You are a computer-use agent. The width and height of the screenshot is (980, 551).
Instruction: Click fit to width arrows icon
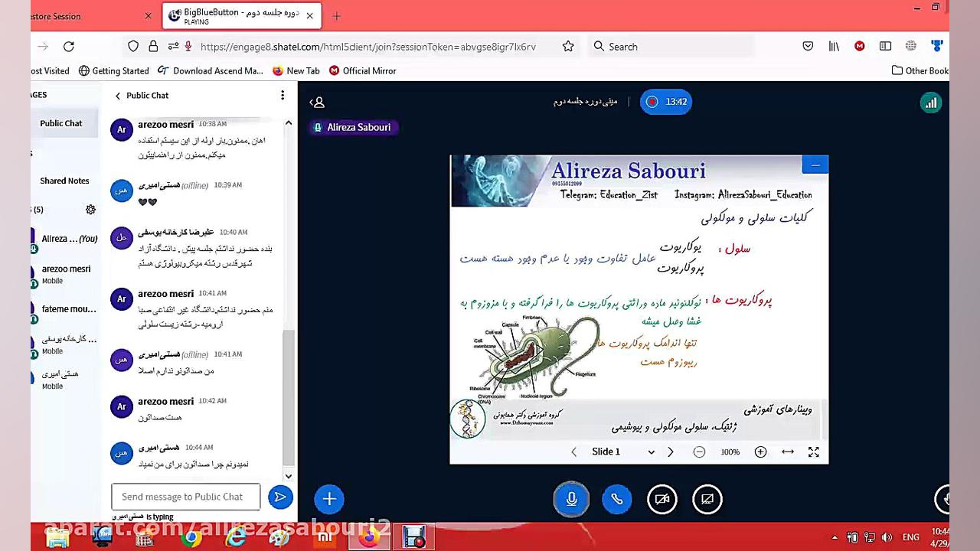788,452
